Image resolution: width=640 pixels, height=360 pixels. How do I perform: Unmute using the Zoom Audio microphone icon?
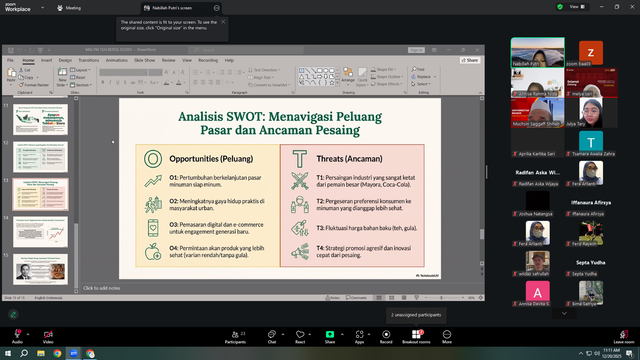[x=17, y=334]
